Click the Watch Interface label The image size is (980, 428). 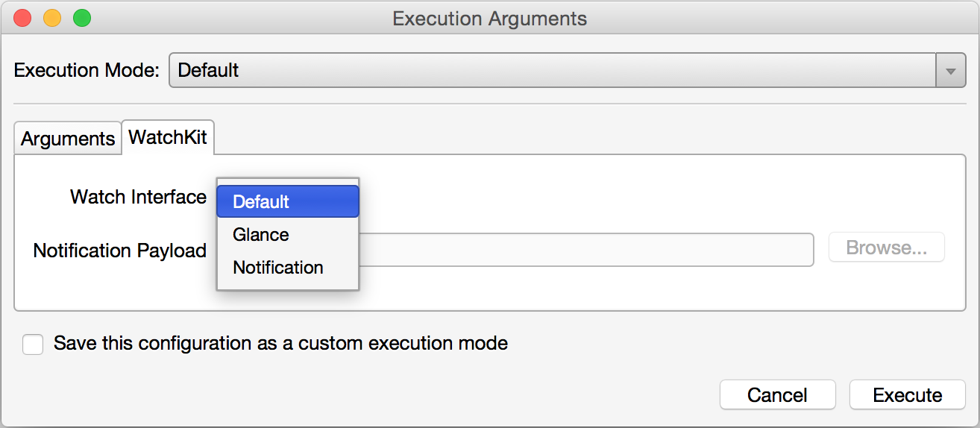coord(138,197)
